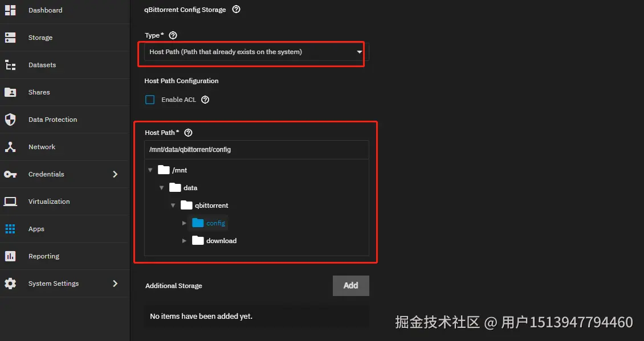Expand the System Settings submenu chevron

click(115, 284)
